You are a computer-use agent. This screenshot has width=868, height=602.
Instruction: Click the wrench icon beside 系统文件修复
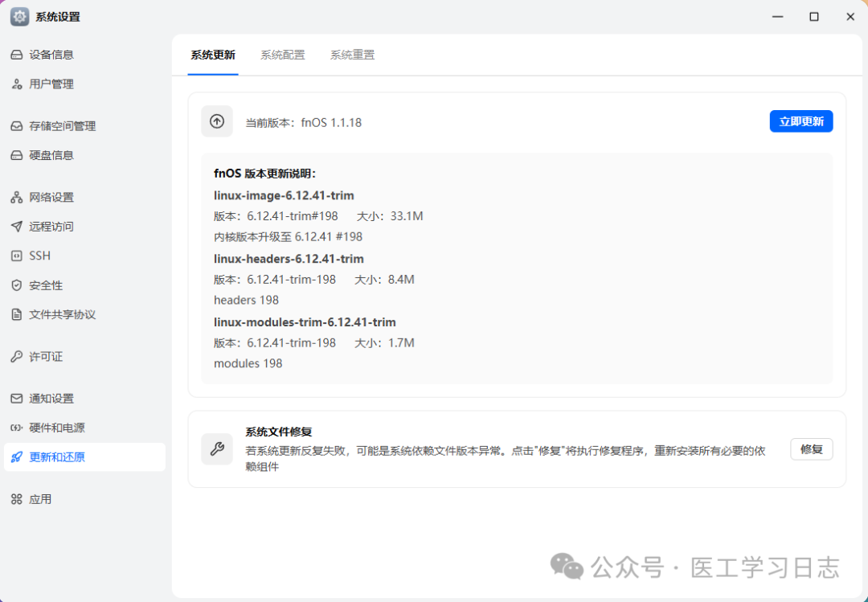(216, 448)
